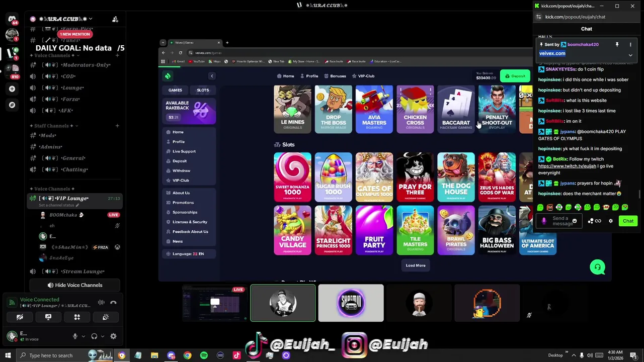The height and width of the screenshot is (362, 644).
Task: Open Home tab on casino site
Action: pyautogui.click(x=285, y=76)
